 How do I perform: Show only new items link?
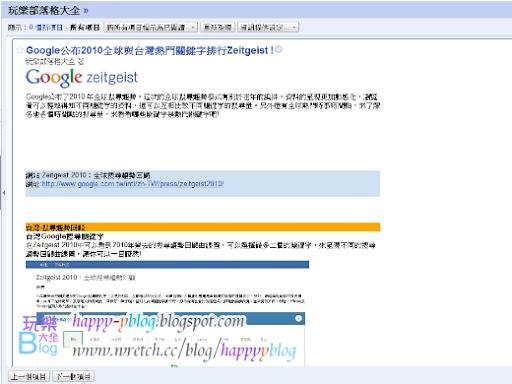click(x=46, y=27)
